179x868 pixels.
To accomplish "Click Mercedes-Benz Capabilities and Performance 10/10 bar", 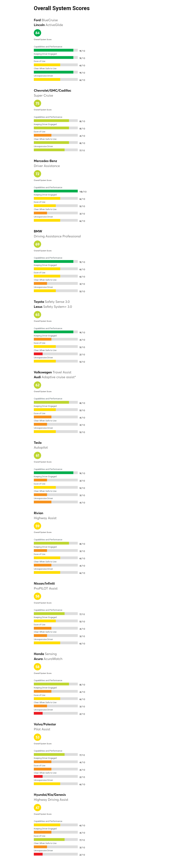I will click(x=56, y=191).
